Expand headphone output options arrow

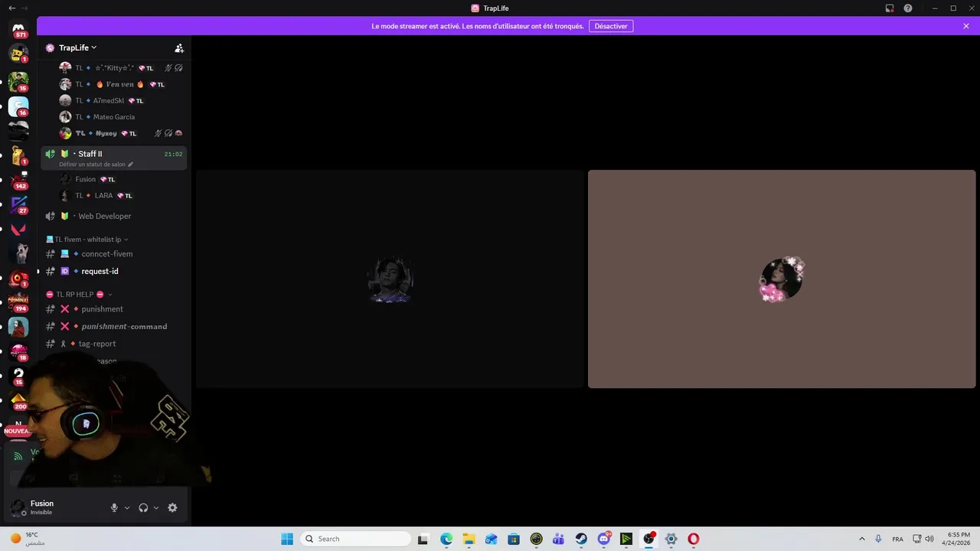(156, 507)
